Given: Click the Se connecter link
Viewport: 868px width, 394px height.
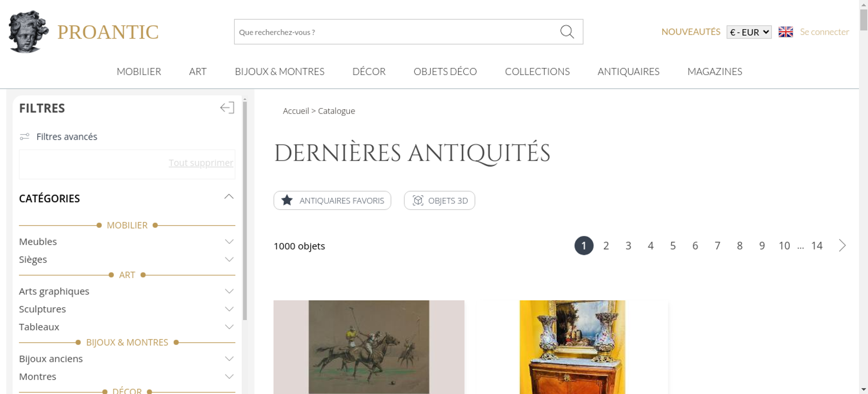Looking at the screenshot, I should pos(825,32).
